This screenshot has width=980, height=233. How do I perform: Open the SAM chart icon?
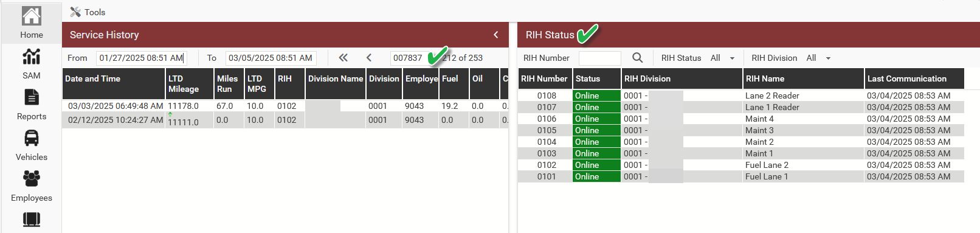point(32,57)
